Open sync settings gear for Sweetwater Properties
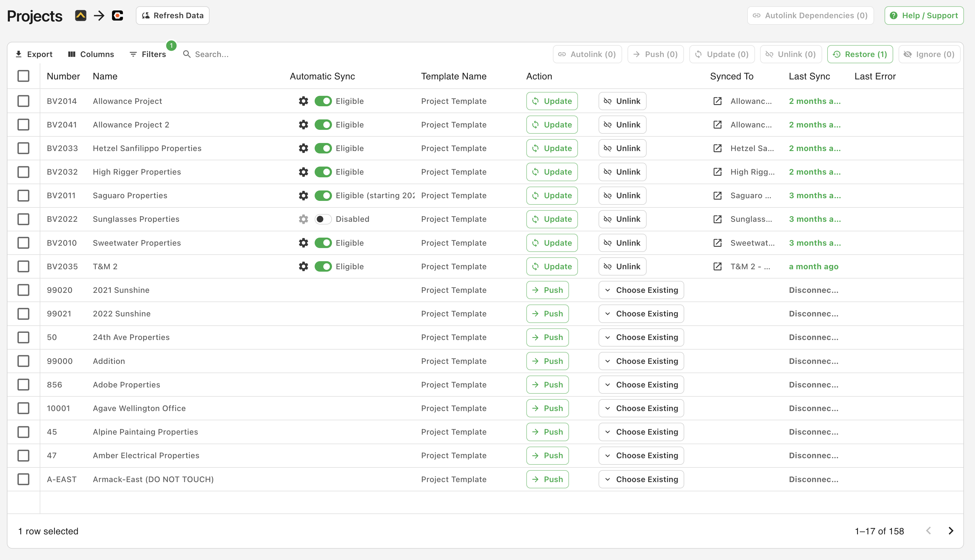This screenshot has height=560, width=975. point(304,243)
